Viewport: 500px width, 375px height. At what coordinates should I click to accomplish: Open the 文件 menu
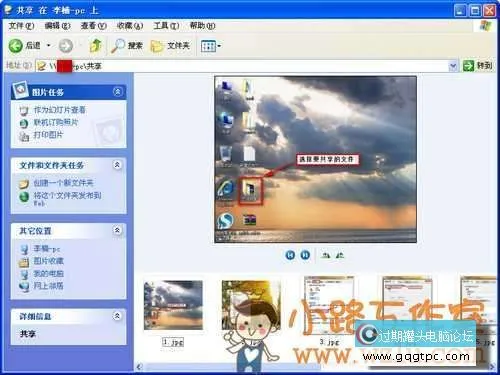pos(21,26)
